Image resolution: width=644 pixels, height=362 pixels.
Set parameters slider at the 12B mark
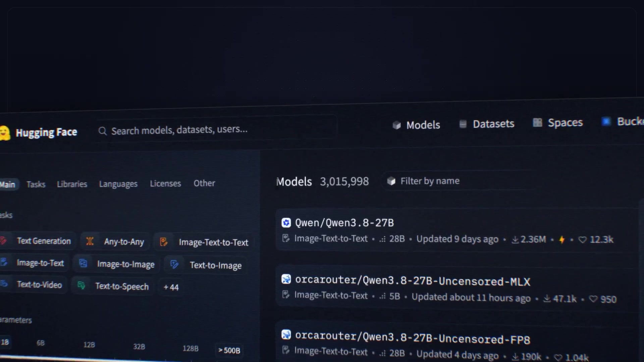click(x=89, y=345)
